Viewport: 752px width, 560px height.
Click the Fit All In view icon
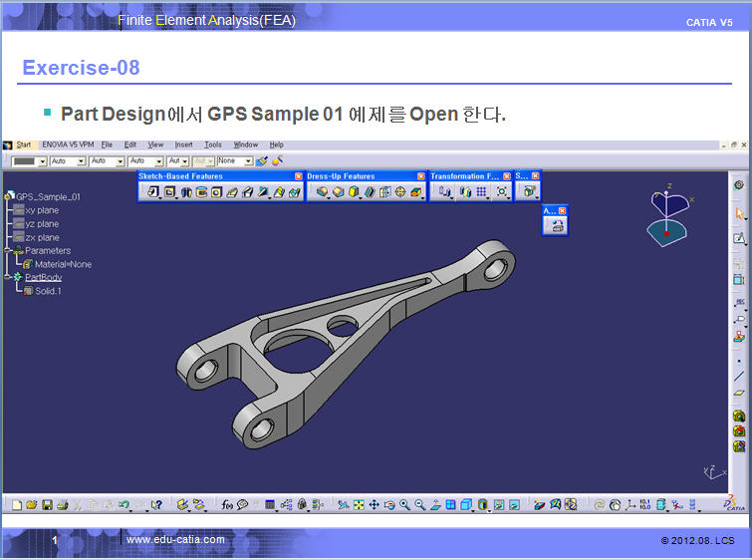coord(359,505)
